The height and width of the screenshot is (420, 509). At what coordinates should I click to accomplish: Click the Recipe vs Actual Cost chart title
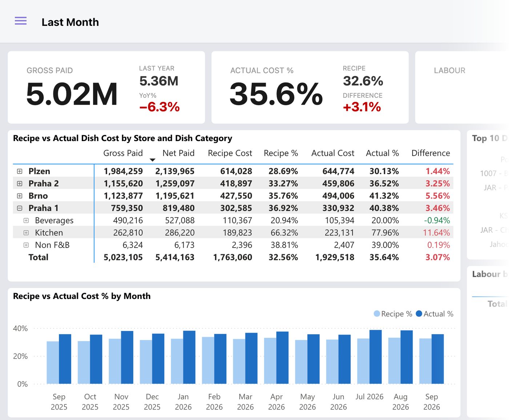click(x=82, y=296)
